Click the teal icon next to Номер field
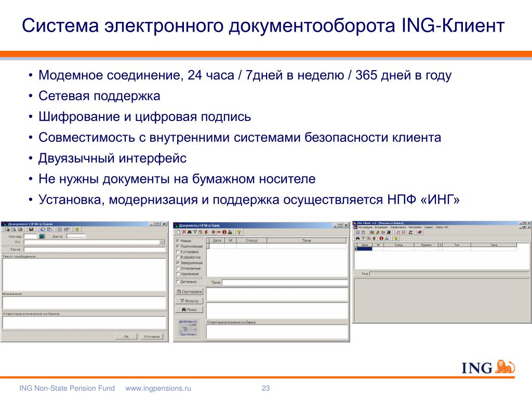The width and height of the screenshot is (532, 399). pyautogui.click(x=42, y=236)
